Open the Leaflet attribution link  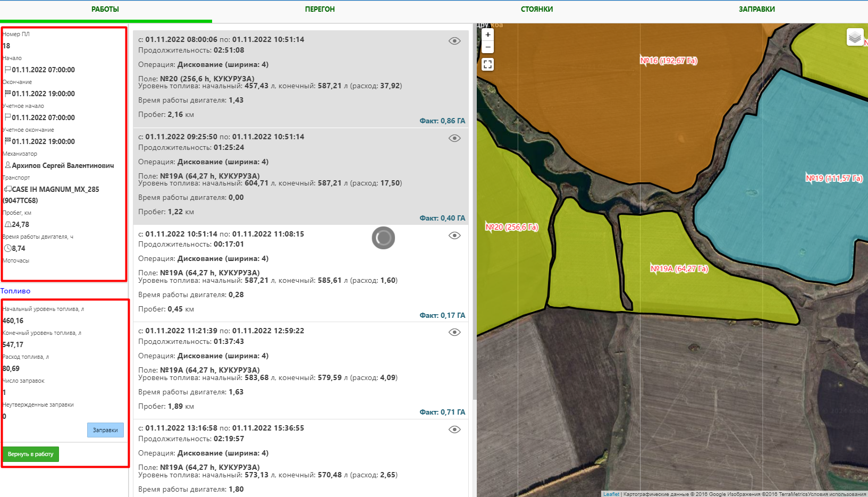tap(611, 494)
